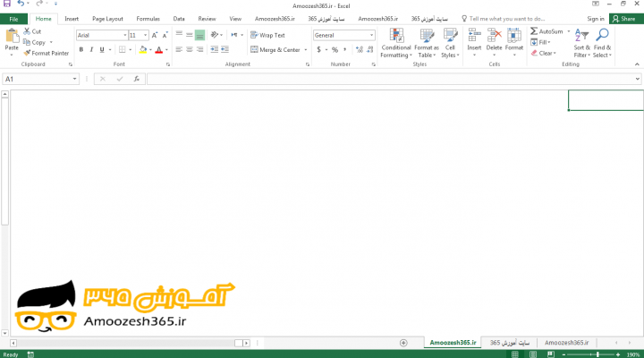
Task: Move the zoom slider handle
Action: pyautogui.click(x=597, y=354)
